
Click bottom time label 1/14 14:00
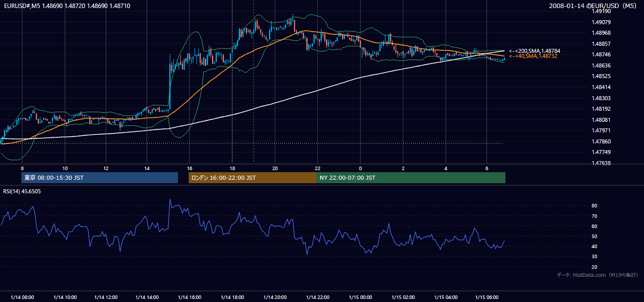point(148,297)
